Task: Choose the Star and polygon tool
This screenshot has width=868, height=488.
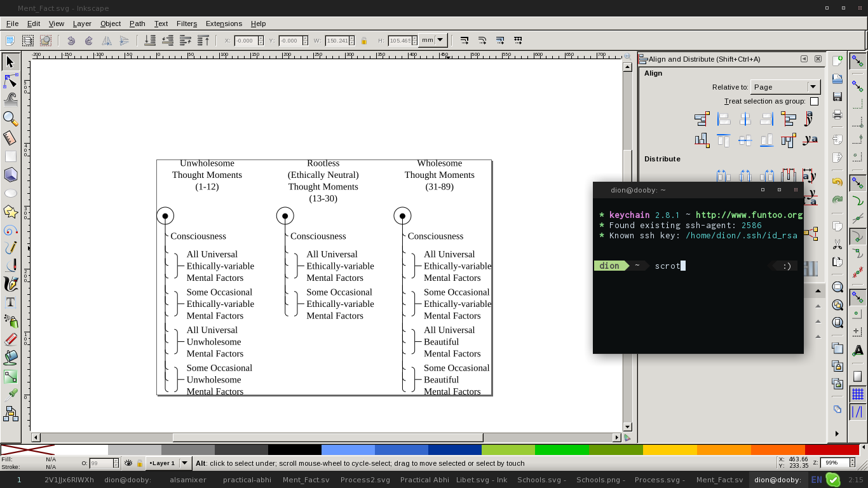Action: tap(10, 212)
